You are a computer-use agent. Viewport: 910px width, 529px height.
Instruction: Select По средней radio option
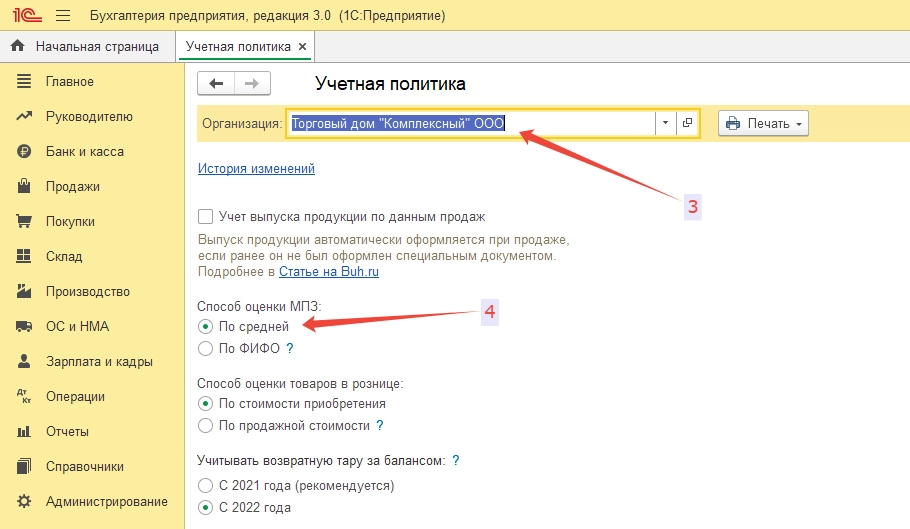point(205,327)
